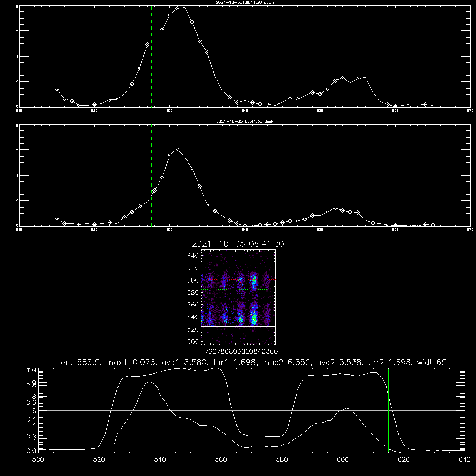The width and height of the screenshot is (476, 476).
Task: Click 'widt 65' in the statistics line
Action: point(432,362)
